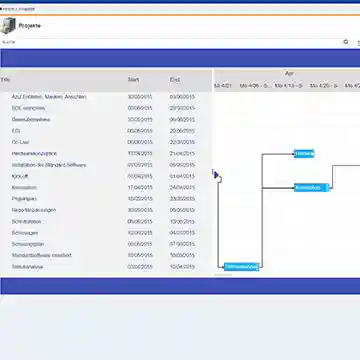Click the Mo 4/20 week header
The height and width of the screenshot is (360, 360).
[324, 86]
